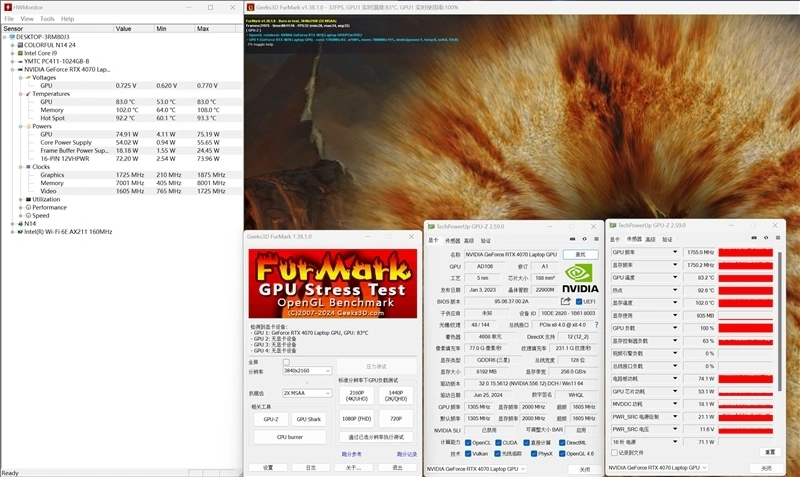This screenshot has width=800, height=477.
Task: Click the HWMonitor app icon in its title bar
Action: (x=8, y=7)
